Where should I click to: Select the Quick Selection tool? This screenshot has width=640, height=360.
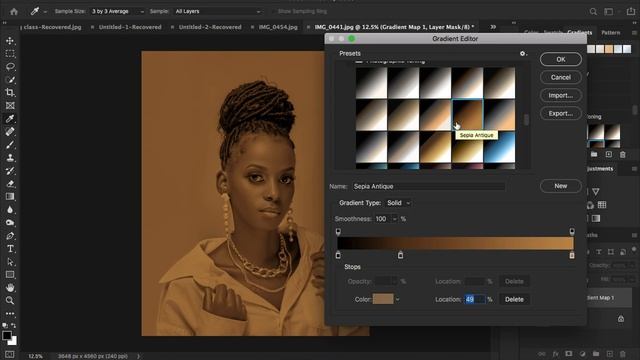click(10, 80)
